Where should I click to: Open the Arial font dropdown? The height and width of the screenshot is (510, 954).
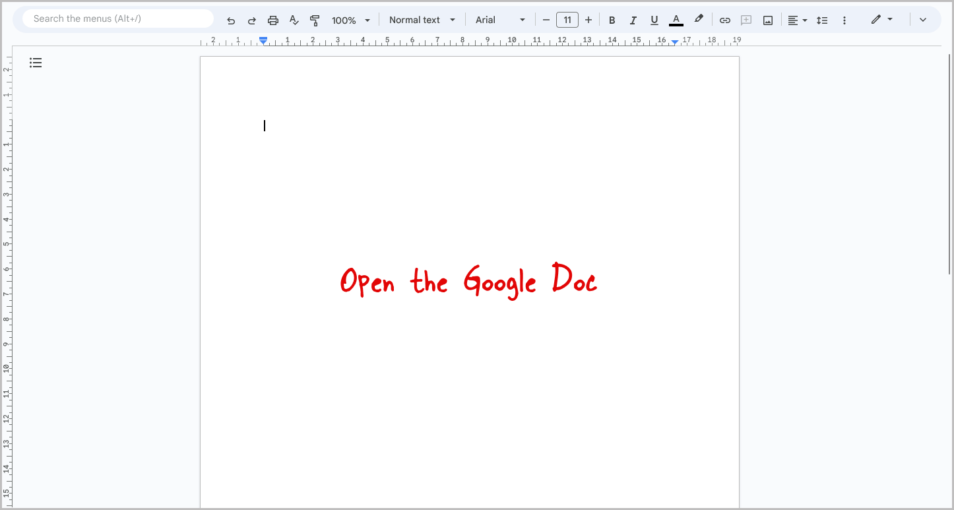point(500,20)
